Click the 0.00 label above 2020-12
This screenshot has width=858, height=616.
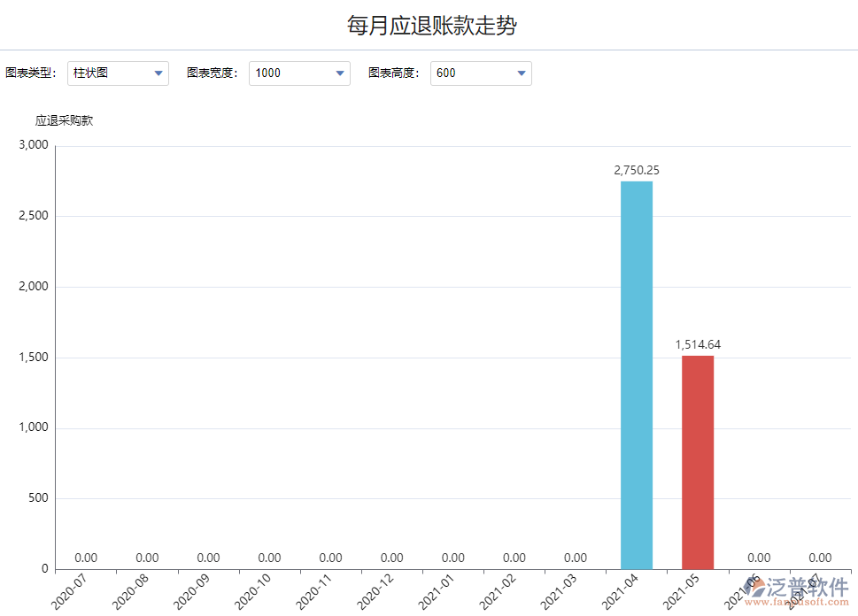(x=391, y=558)
